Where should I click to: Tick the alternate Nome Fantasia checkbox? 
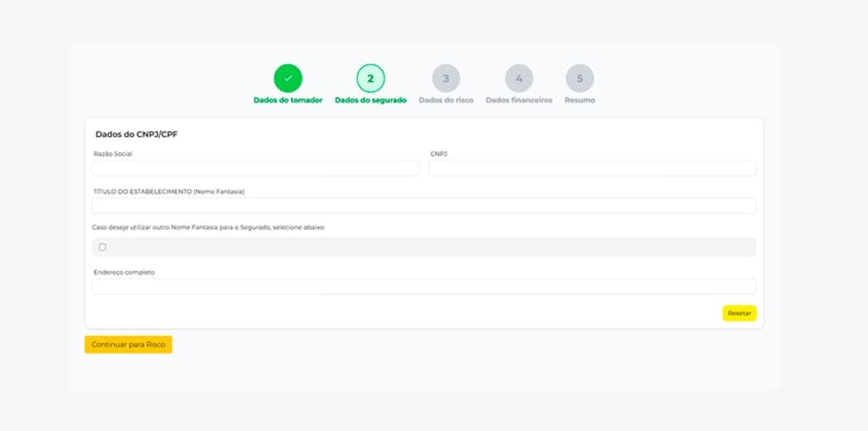click(x=102, y=247)
